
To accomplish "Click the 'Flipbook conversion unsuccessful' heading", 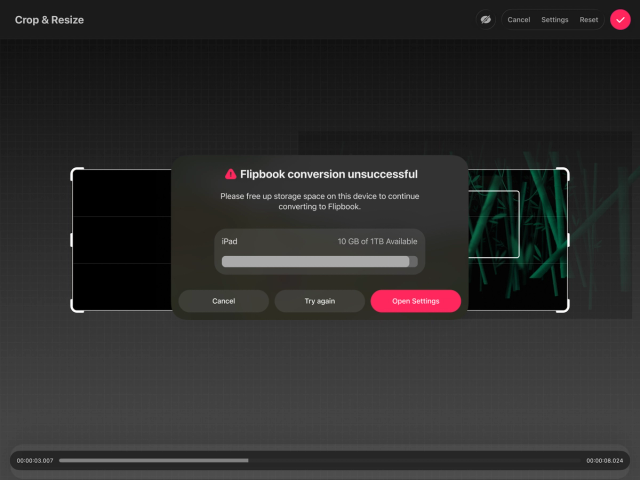I will point(329,174).
